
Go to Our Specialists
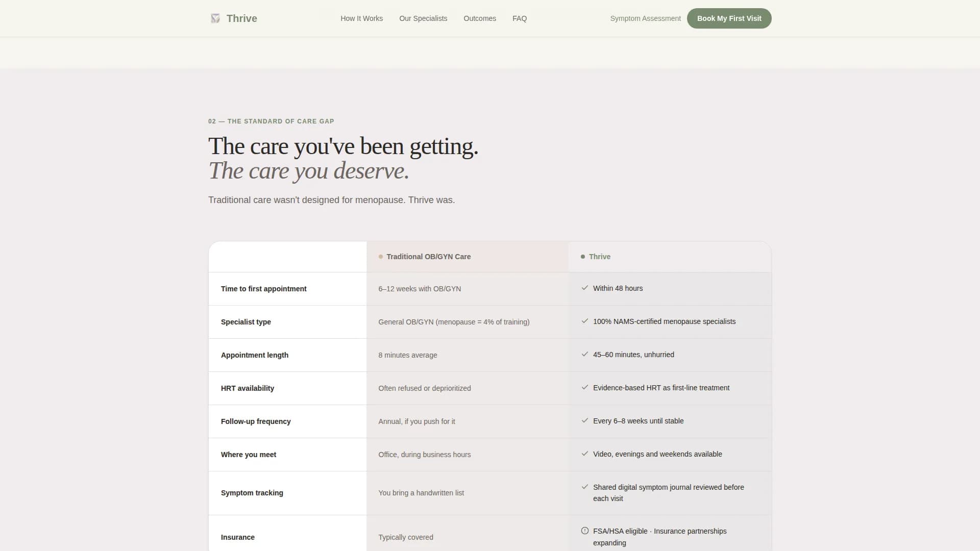click(x=423, y=18)
